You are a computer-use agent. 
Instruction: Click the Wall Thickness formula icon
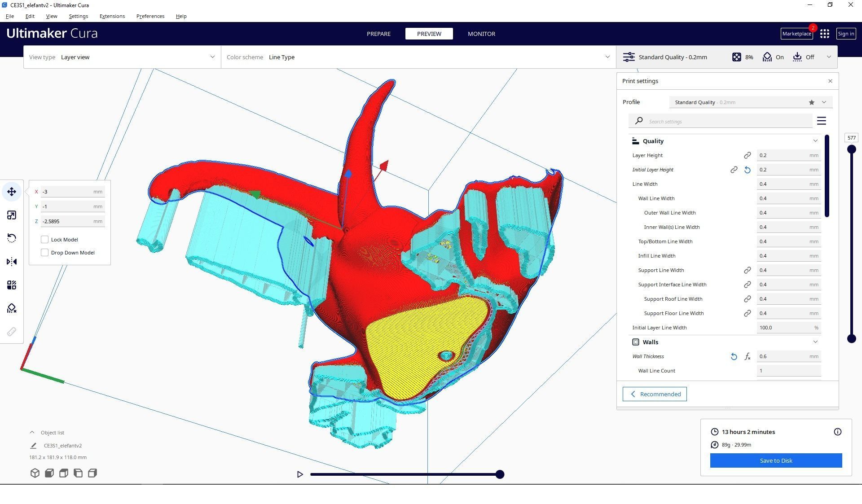coord(747,356)
